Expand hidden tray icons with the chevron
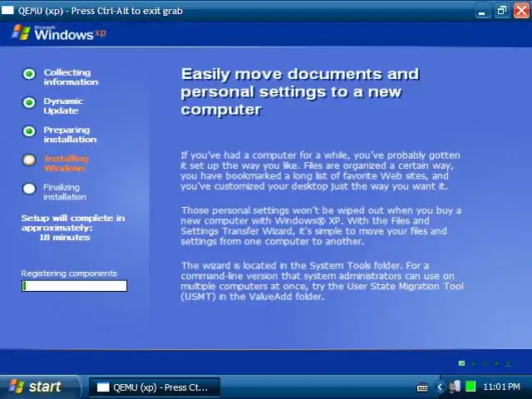 click(440, 387)
